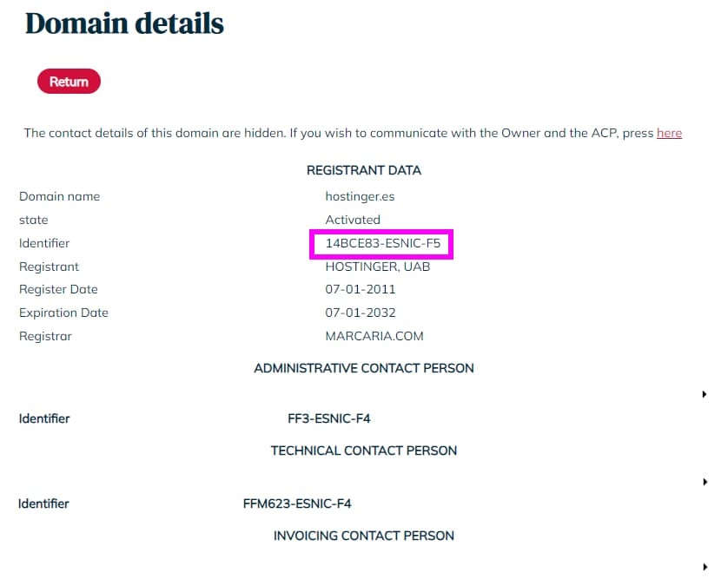Image resolution: width=728 pixels, height=586 pixels.
Task: Click the expiration date 07-01-2032
Action: pos(361,313)
